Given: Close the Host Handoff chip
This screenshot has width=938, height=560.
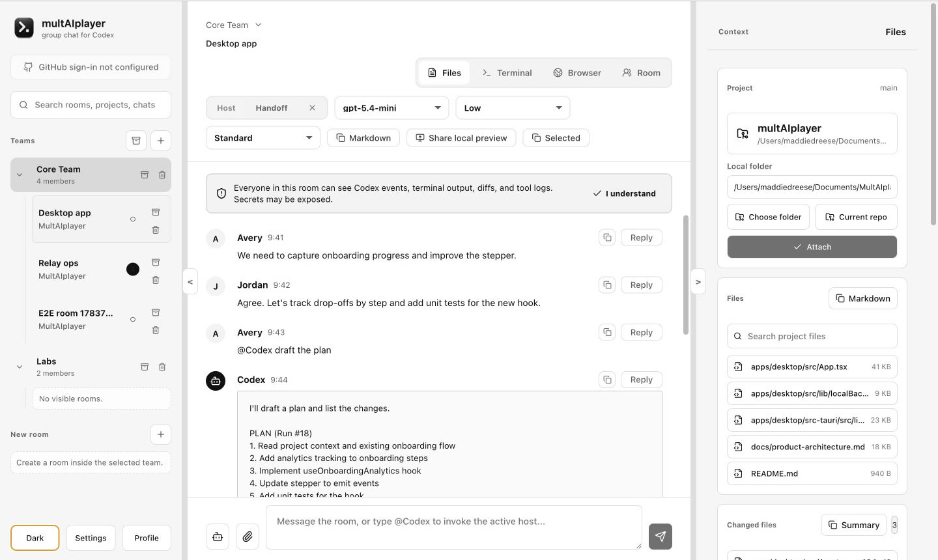Looking at the screenshot, I should tap(312, 108).
